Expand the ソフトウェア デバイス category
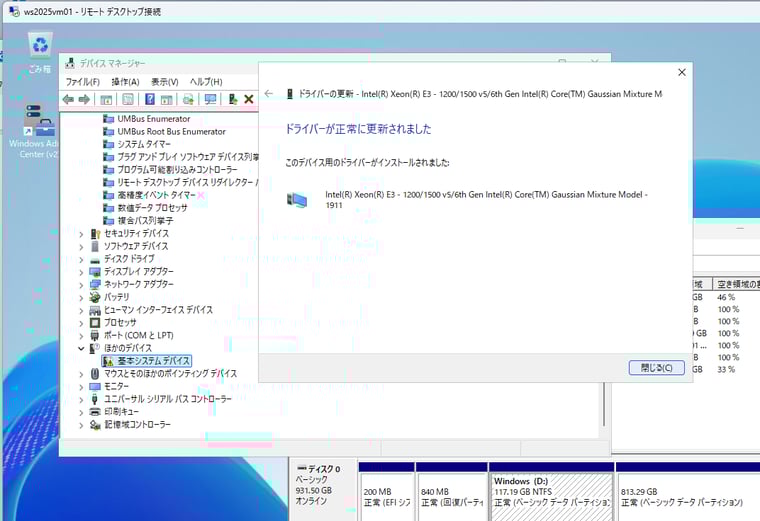The height and width of the screenshot is (521, 760). (x=81, y=246)
